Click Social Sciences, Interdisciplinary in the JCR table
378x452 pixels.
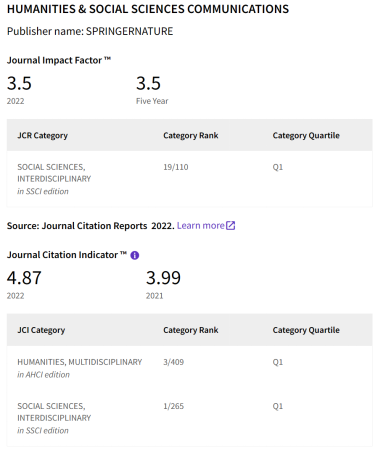[x=54, y=173]
